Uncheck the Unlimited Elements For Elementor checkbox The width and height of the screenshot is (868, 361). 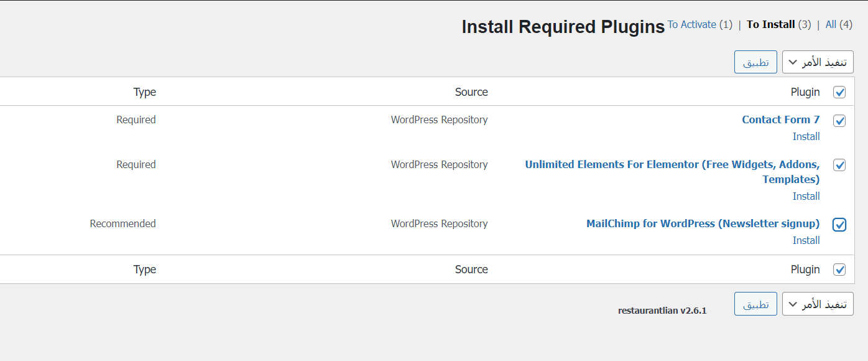839,166
